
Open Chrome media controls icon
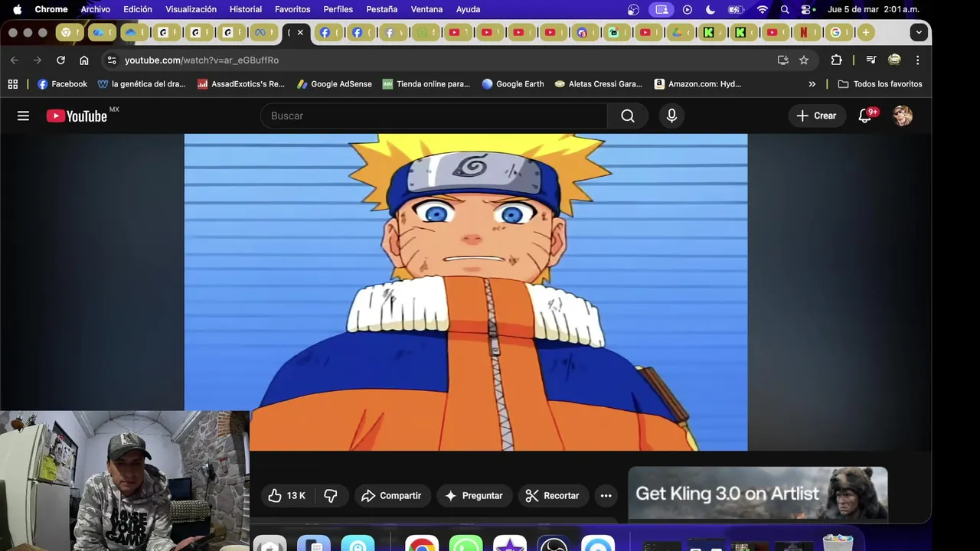(x=871, y=60)
